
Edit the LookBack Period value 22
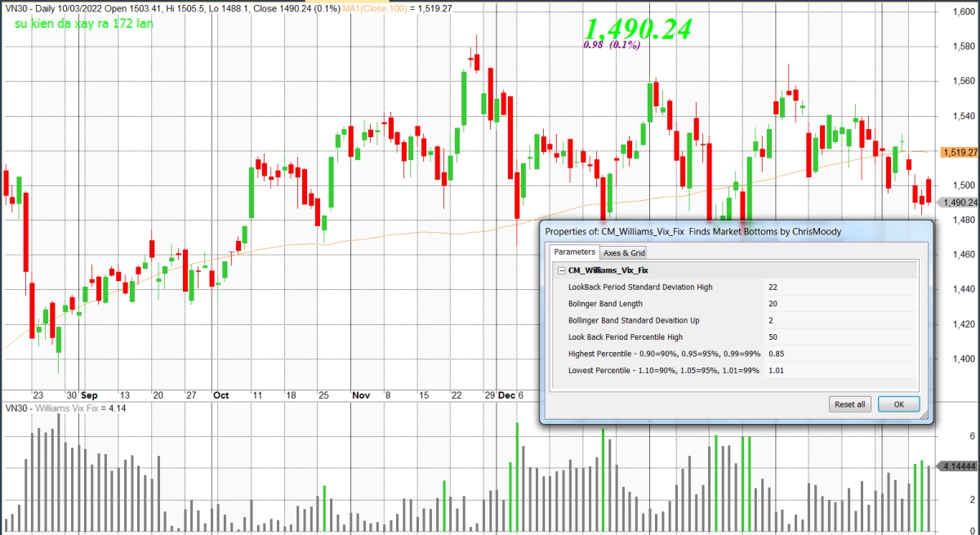click(840, 287)
